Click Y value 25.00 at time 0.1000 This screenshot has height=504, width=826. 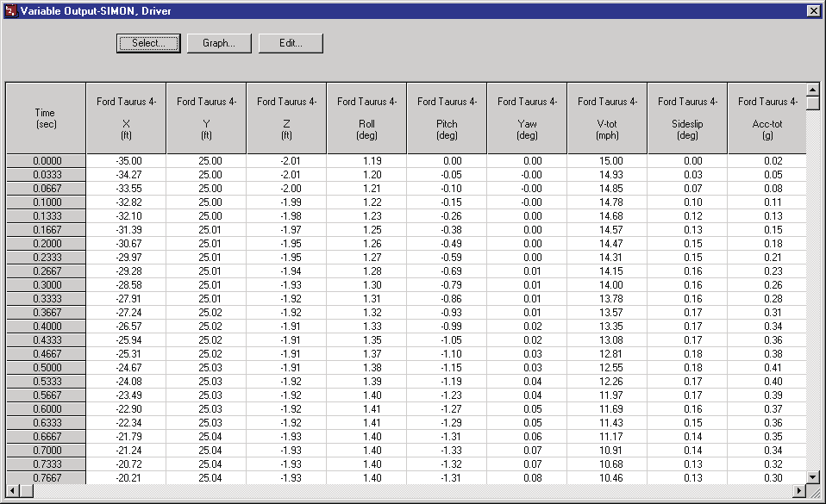click(207, 202)
